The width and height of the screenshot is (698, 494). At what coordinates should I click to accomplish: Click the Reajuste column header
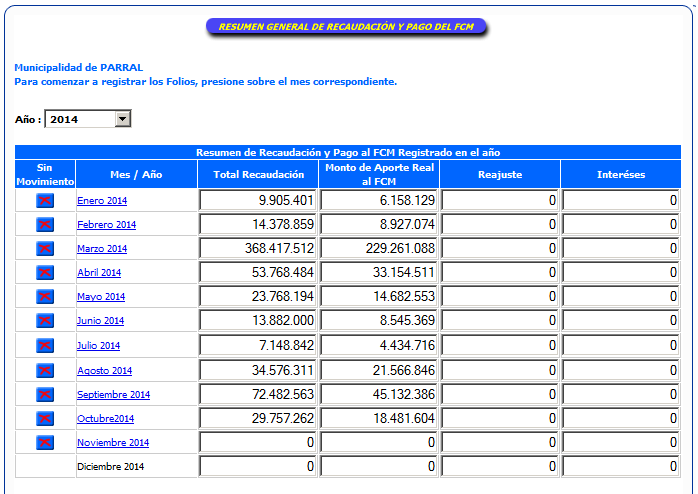click(500, 174)
